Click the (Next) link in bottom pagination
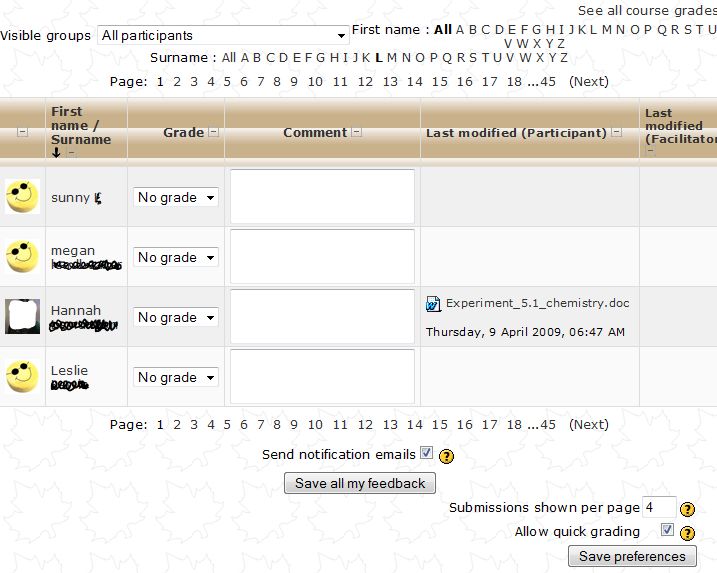 (x=588, y=425)
